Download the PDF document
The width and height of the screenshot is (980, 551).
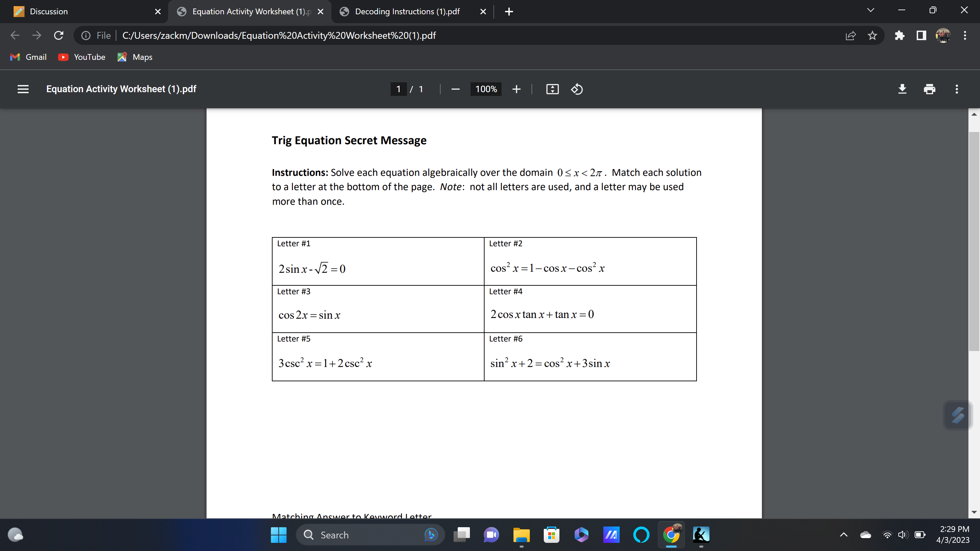[x=903, y=89]
